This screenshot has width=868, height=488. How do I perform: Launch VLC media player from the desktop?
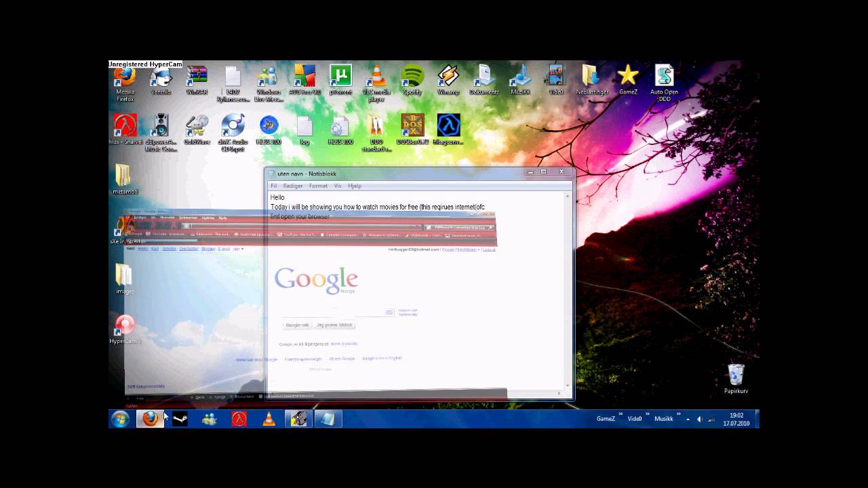pyautogui.click(x=376, y=84)
